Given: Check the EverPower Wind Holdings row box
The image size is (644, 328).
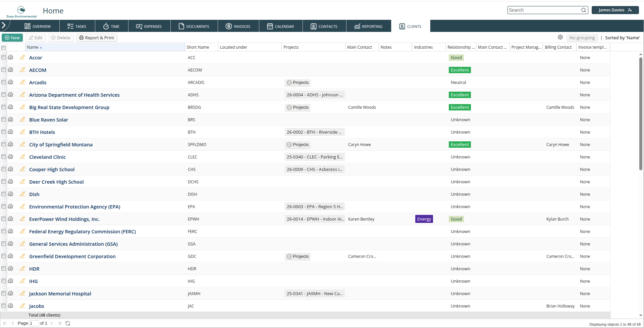Looking at the screenshot, I should point(4,219).
